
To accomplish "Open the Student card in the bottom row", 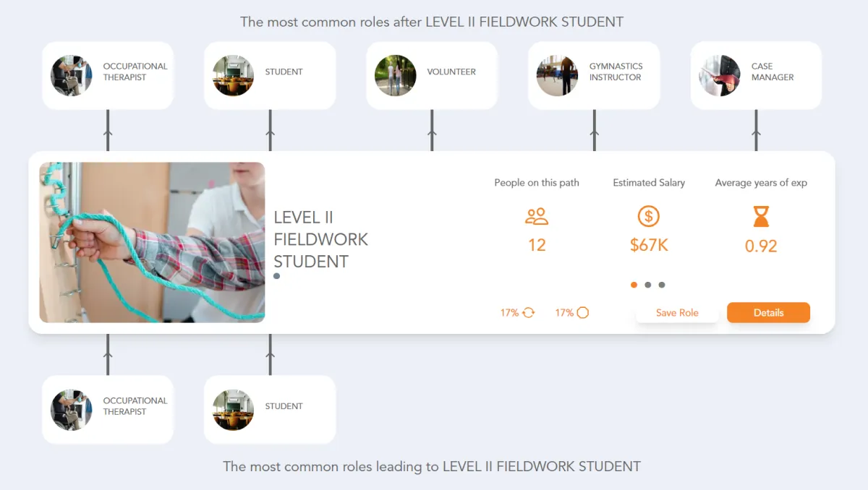I will pos(270,409).
